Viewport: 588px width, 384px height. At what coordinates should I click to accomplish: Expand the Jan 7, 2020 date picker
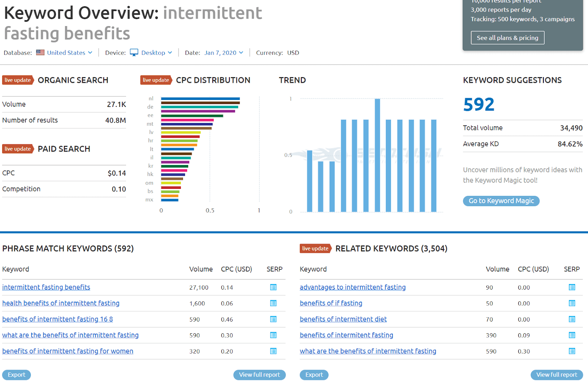224,53
